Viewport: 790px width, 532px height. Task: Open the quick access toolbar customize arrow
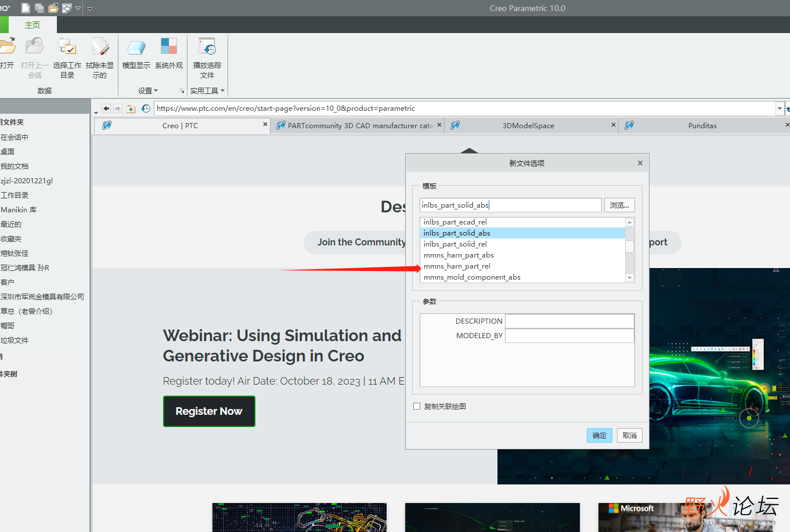(89, 9)
